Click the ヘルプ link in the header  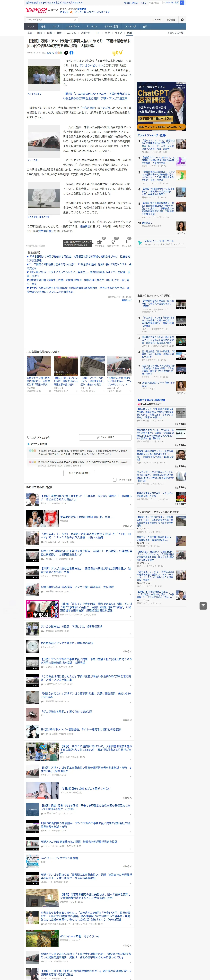click(x=143, y=3)
